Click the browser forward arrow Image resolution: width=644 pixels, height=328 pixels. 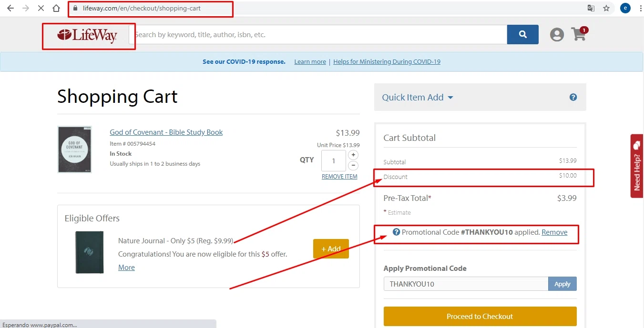tap(25, 8)
